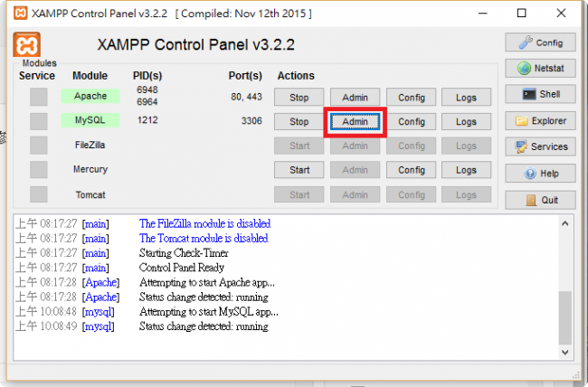
Task: Start the Mercury module
Action: [299, 170]
